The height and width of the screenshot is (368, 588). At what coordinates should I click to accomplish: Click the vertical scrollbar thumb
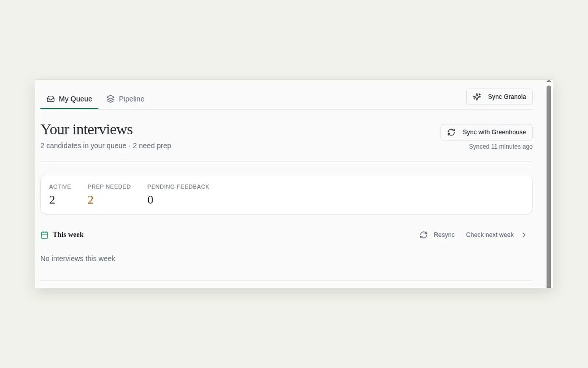(x=549, y=187)
